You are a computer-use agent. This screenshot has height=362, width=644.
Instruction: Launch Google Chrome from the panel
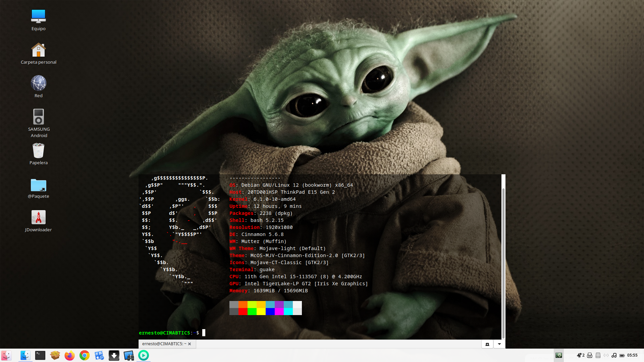[x=85, y=355]
